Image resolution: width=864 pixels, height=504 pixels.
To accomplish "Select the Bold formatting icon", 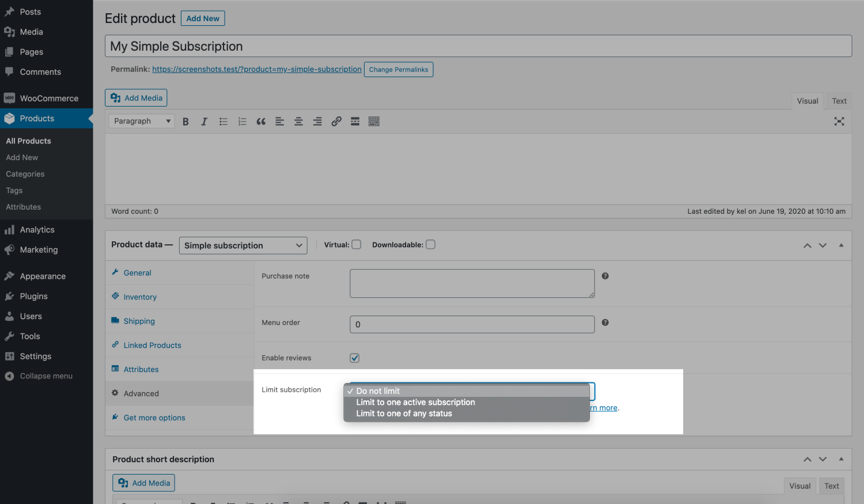I will coord(185,121).
